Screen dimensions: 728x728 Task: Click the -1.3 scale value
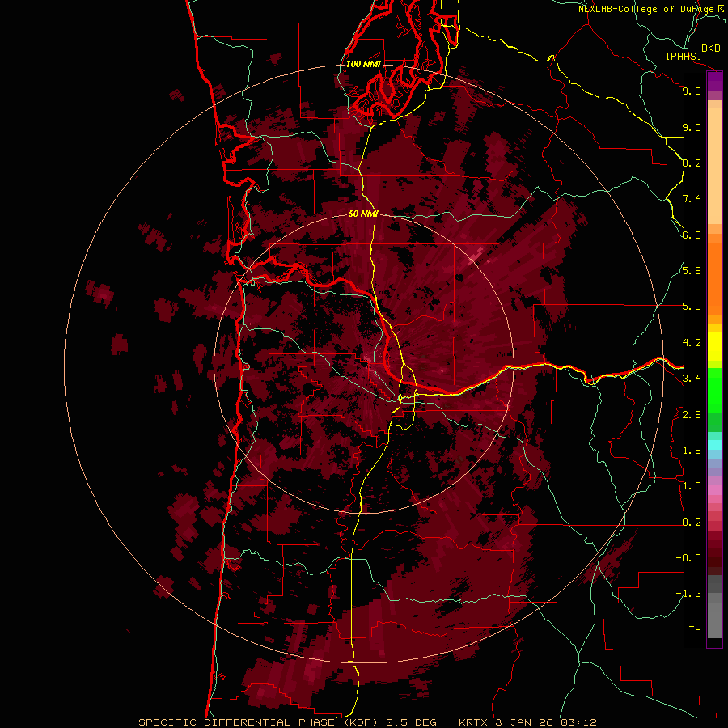click(x=688, y=594)
